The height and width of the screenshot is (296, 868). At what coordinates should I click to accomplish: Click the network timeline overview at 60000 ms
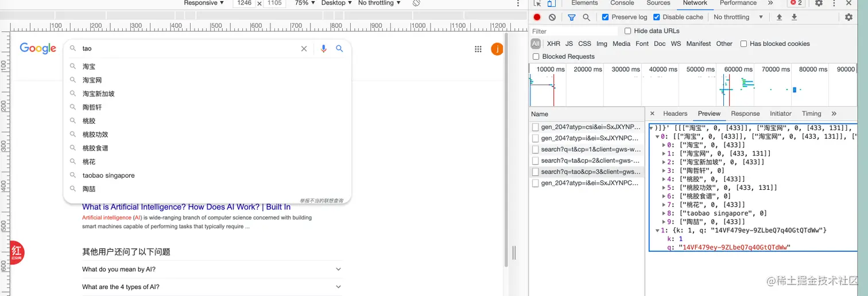[738, 69]
